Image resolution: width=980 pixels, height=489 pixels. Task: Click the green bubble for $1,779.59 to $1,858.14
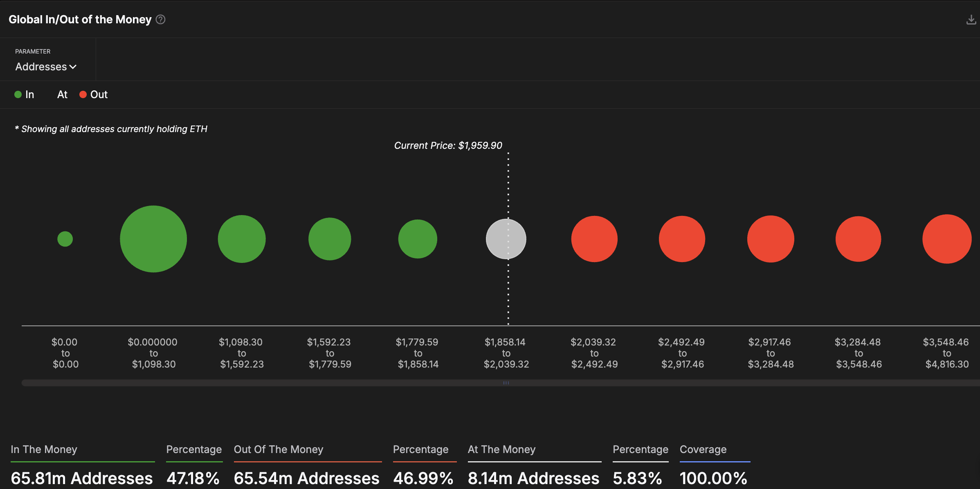[x=418, y=239]
